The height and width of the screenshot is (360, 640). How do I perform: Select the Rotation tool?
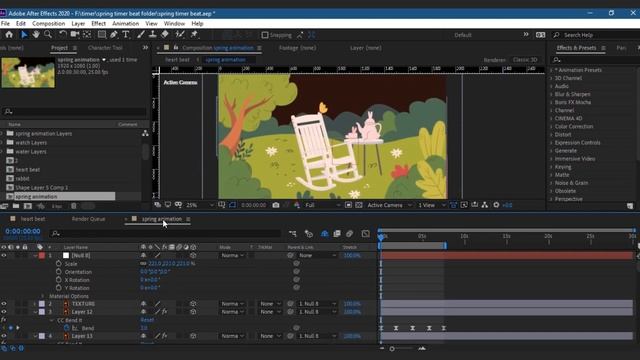pos(62,35)
